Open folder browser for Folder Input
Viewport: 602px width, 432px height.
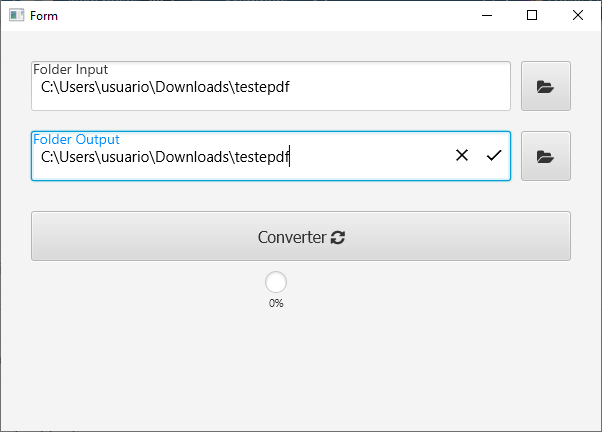click(545, 87)
